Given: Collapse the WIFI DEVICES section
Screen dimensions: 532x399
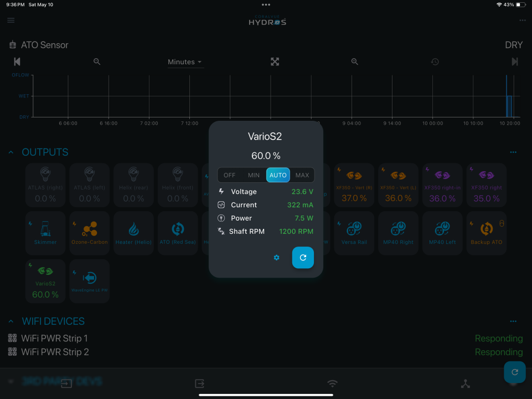Looking at the screenshot, I should click(x=11, y=321).
